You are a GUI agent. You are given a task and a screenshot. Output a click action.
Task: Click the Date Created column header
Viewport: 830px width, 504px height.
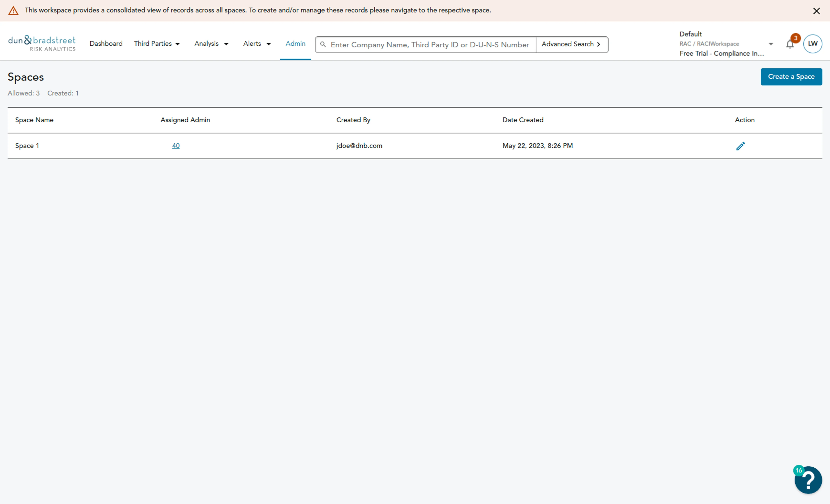click(x=523, y=120)
